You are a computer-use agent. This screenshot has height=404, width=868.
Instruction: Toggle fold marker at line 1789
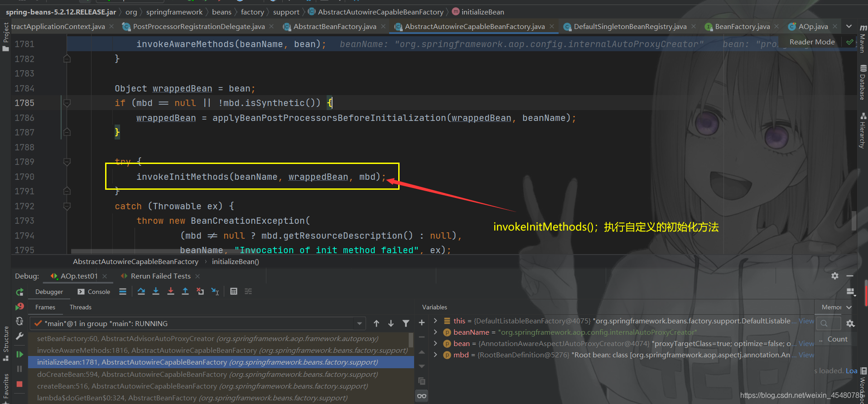pyautogui.click(x=67, y=162)
